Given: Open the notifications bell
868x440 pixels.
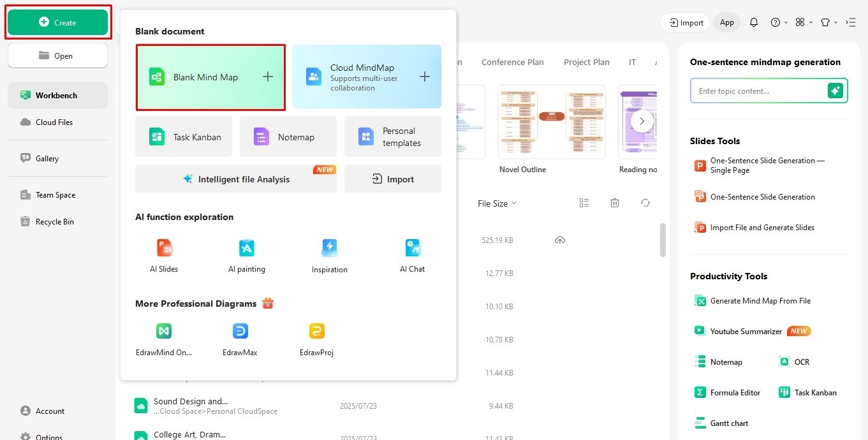Looking at the screenshot, I should click(754, 22).
